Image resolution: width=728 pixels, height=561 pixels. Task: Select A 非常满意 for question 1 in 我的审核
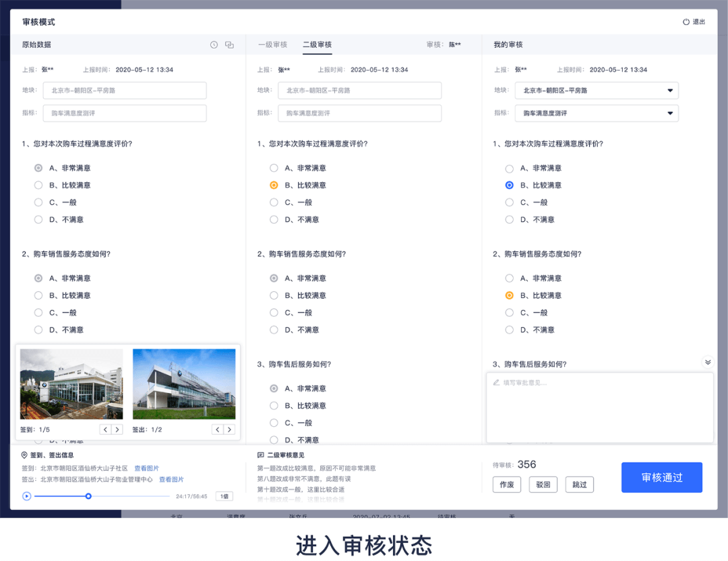click(x=510, y=168)
